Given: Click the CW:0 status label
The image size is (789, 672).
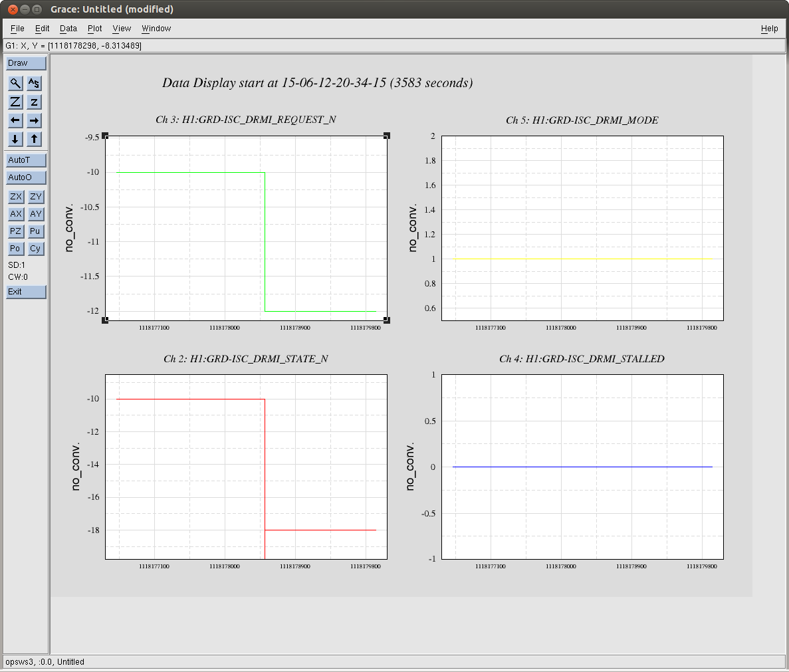Looking at the screenshot, I should (18, 277).
